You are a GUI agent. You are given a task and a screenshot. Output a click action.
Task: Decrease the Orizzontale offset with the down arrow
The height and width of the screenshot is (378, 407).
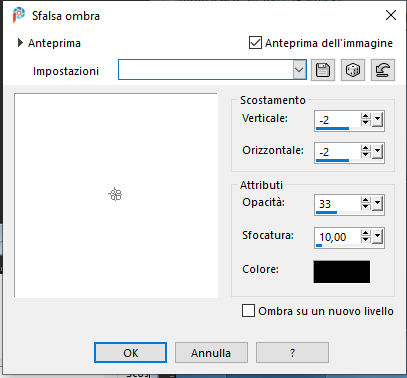[x=366, y=155]
